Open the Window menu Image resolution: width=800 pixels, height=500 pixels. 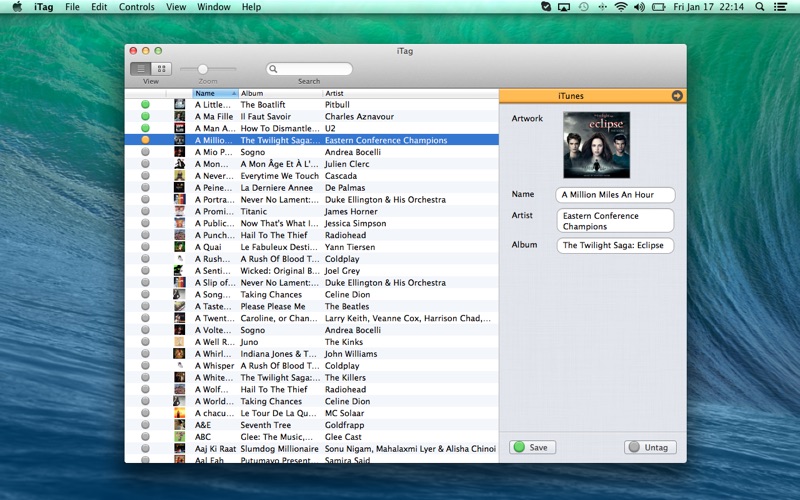pyautogui.click(x=214, y=7)
